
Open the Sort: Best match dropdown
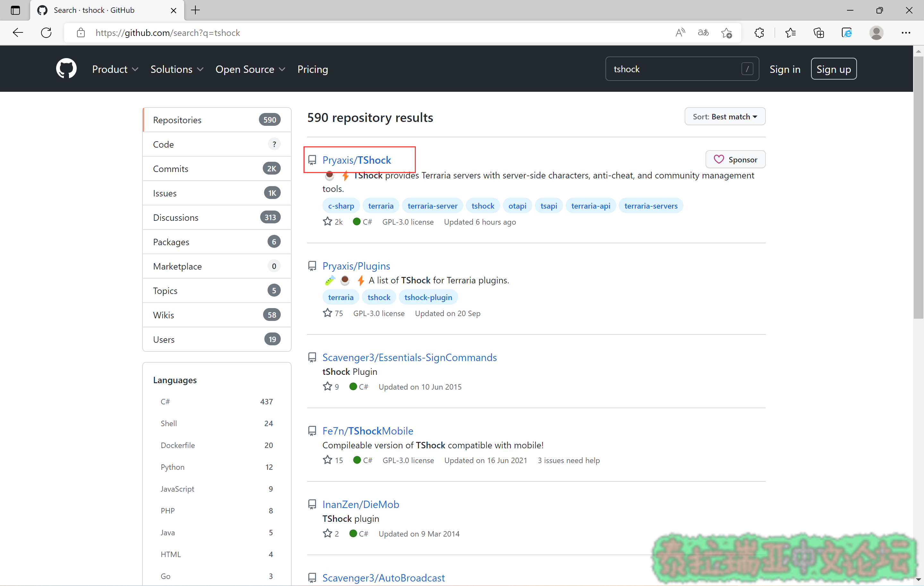pyautogui.click(x=725, y=116)
